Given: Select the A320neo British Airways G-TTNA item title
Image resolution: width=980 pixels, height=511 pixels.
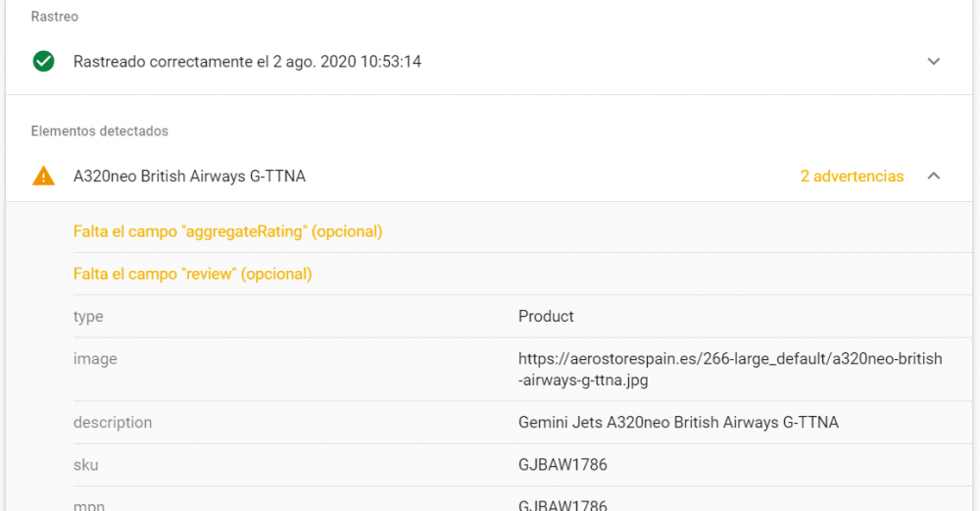Looking at the screenshot, I should [189, 177].
